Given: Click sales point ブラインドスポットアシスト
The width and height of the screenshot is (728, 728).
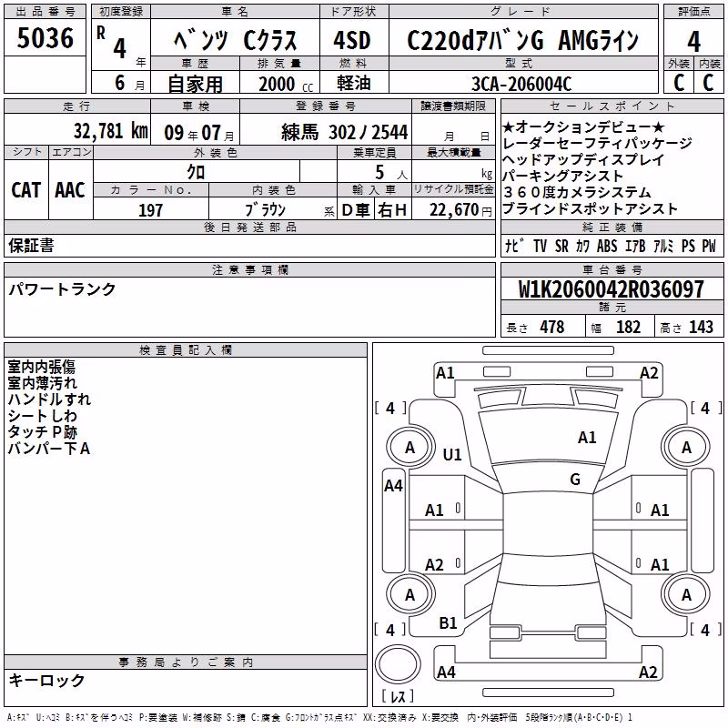Looking at the screenshot, I should [590, 208].
